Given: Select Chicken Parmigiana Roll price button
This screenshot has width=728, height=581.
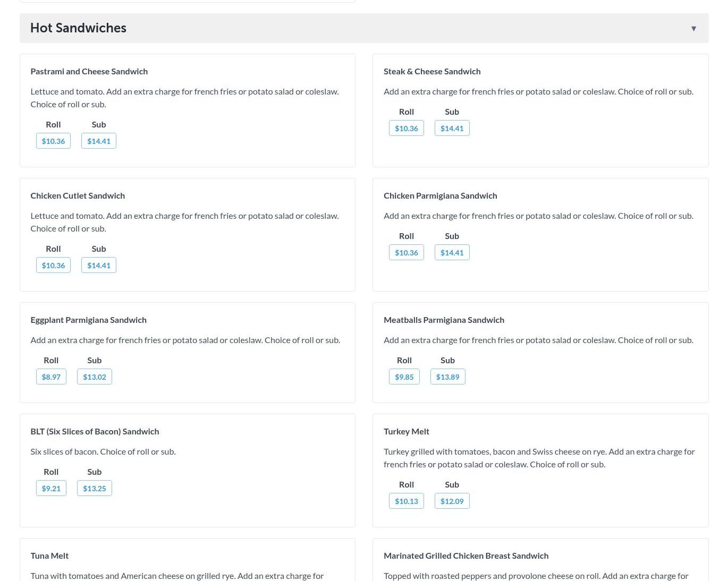Looking at the screenshot, I should click(x=407, y=253).
